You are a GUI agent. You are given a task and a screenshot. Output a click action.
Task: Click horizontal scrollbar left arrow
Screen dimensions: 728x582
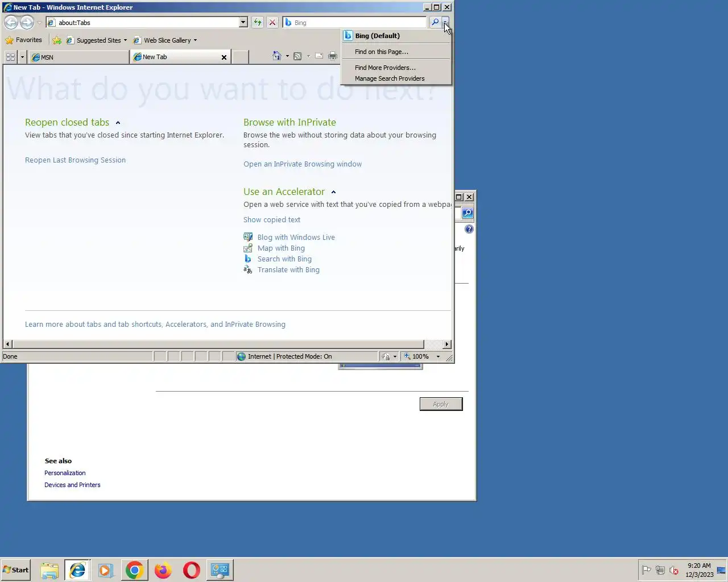click(7, 344)
